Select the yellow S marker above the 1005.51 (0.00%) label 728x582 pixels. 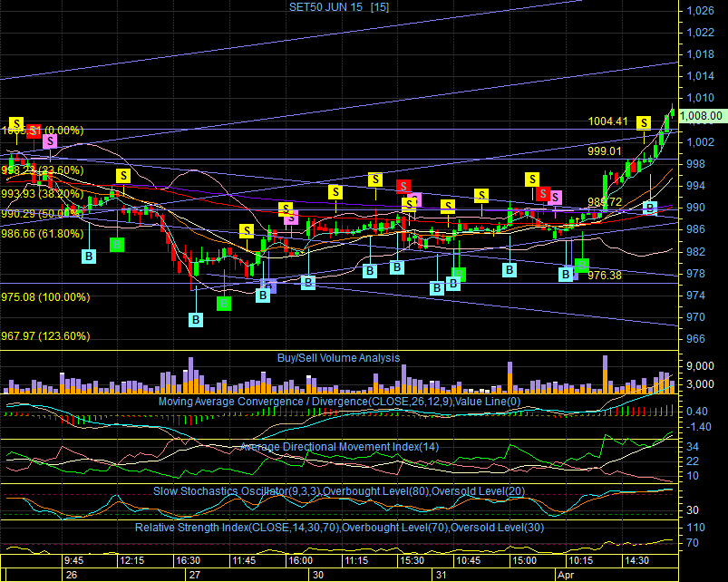(16, 124)
